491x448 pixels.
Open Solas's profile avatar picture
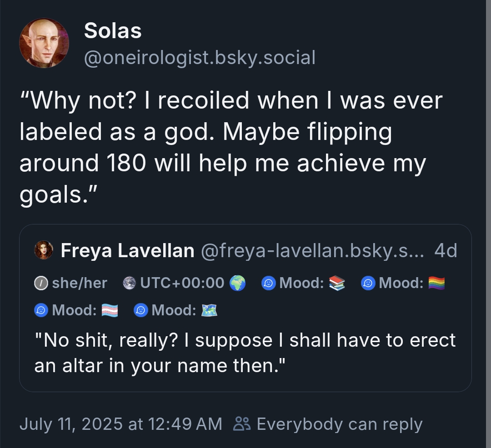44,43
